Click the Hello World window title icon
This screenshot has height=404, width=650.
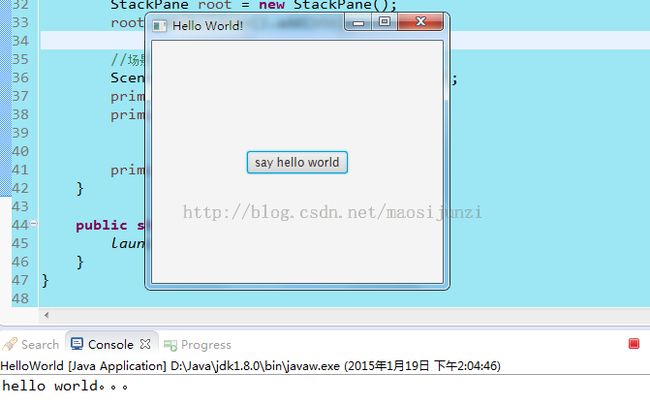(x=160, y=25)
